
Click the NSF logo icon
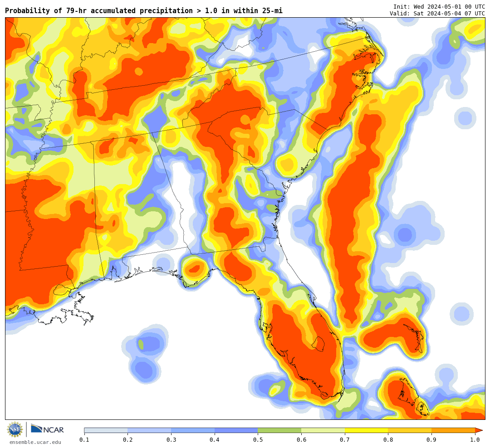coord(15,429)
